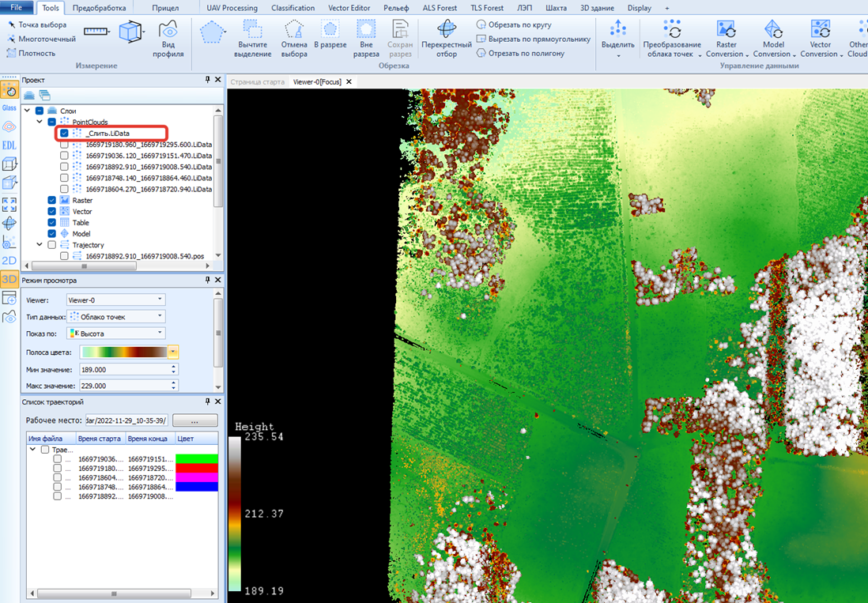Screen dimensions: 868x603
Task: Click Отмена выбора to cancel selection
Action: tap(294, 39)
